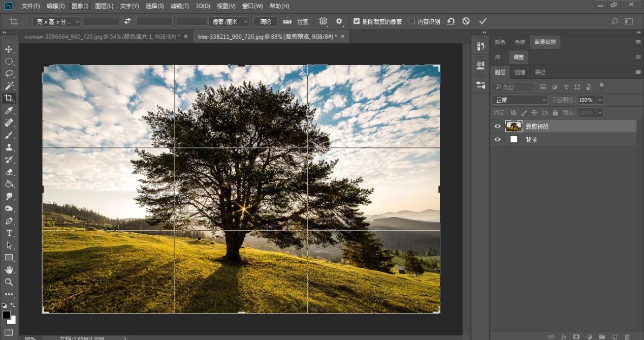This screenshot has height=340, width=644.
Task: Select the Clone Stamp tool
Action: coord(9,147)
